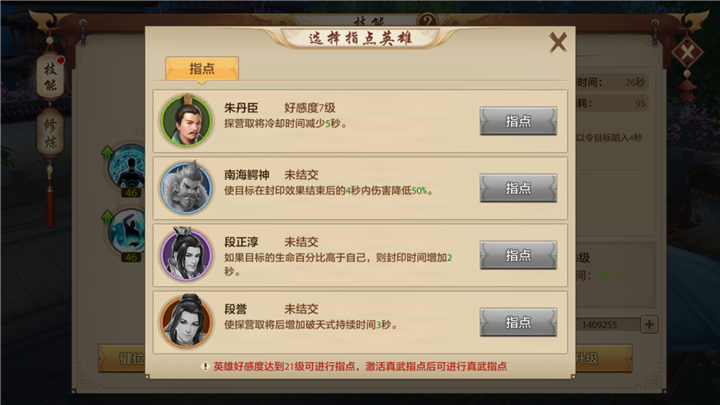Image resolution: width=720 pixels, height=405 pixels.
Task: Select 段誉 hero portrait
Action: pyautogui.click(x=186, y=321)
